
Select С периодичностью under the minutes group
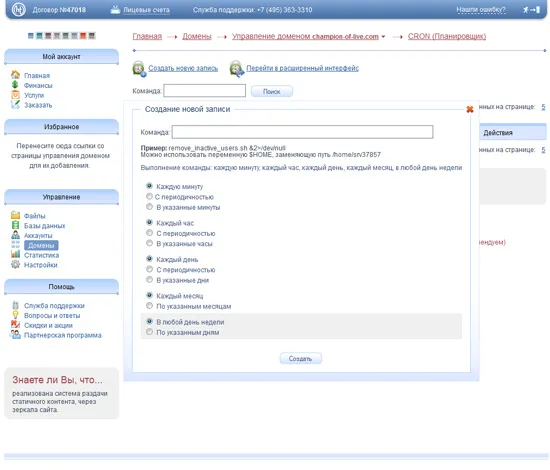[x=149, y=196]
